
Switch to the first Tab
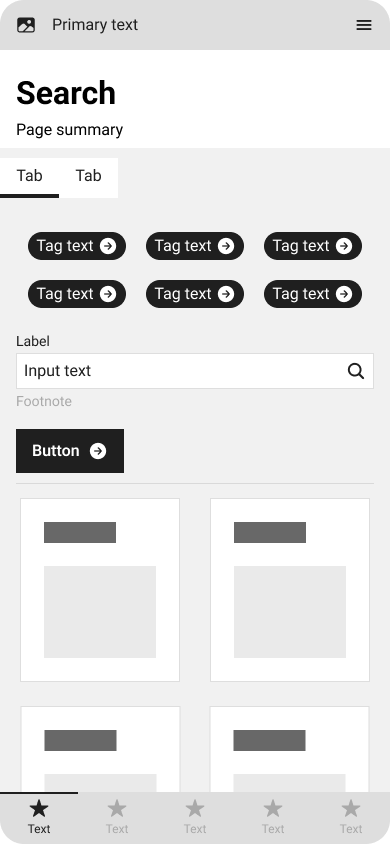pyautogui.click(x=30, y=178)
